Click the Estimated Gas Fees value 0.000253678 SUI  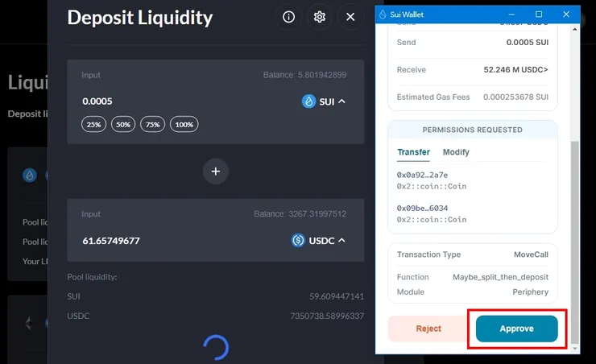click(x=515, y=97)
